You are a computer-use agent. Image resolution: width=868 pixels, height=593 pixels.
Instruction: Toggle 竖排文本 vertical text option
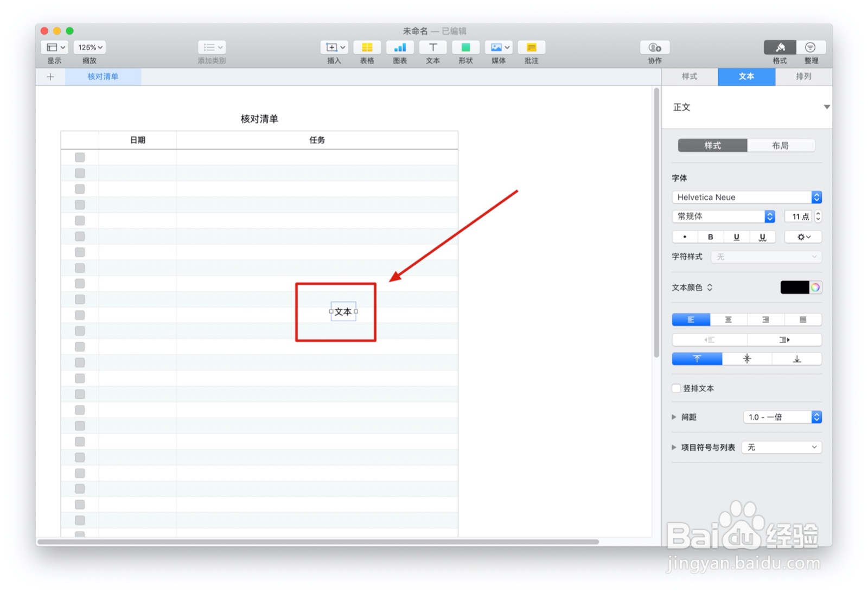click(x=676, y=388)
